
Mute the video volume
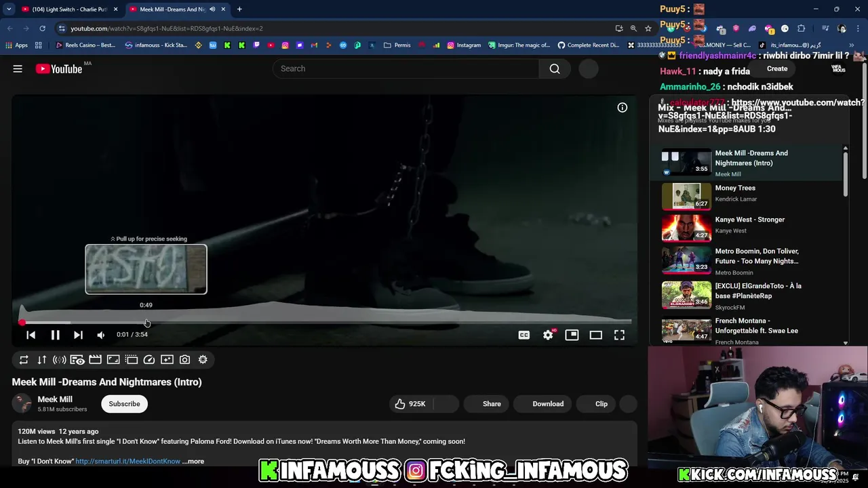click(100, 335)
